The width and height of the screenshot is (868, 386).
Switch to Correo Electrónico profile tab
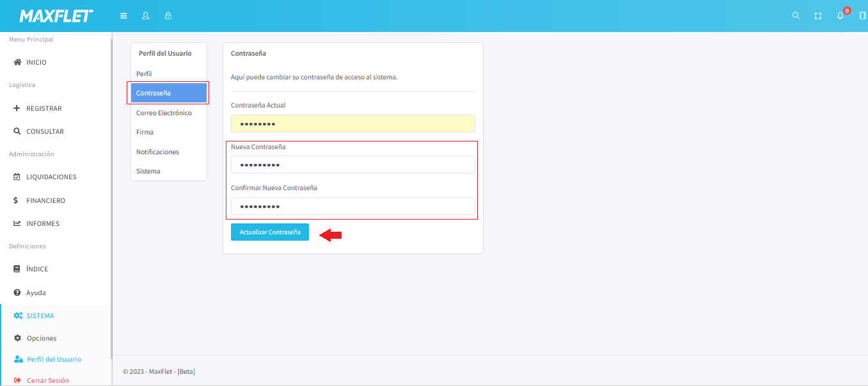point(164,113)
